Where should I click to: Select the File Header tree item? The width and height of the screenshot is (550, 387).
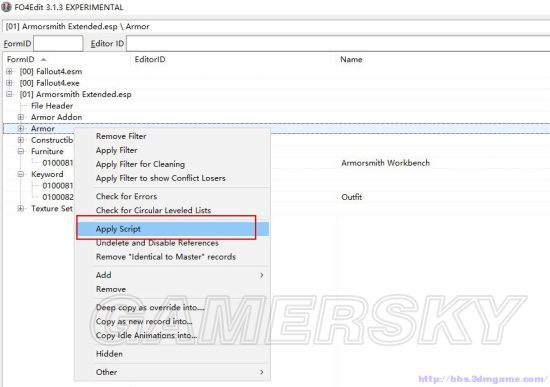(52, 106)
